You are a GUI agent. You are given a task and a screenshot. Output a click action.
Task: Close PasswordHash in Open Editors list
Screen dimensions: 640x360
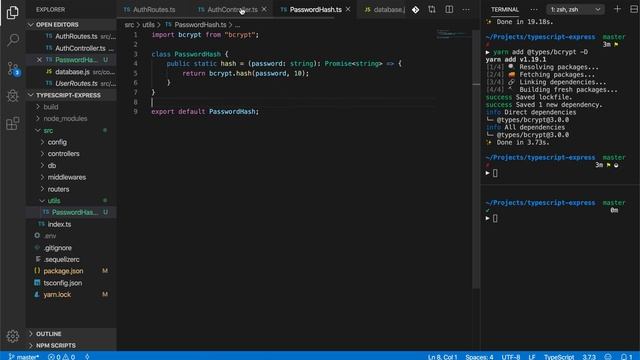coord(39,60)
